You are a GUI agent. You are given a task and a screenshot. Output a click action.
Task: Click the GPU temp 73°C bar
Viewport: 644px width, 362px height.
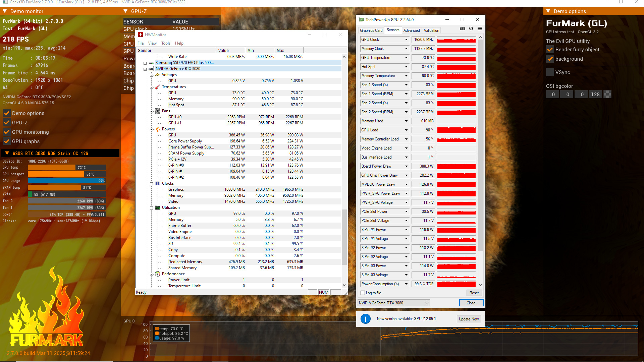tap(67, 168)
